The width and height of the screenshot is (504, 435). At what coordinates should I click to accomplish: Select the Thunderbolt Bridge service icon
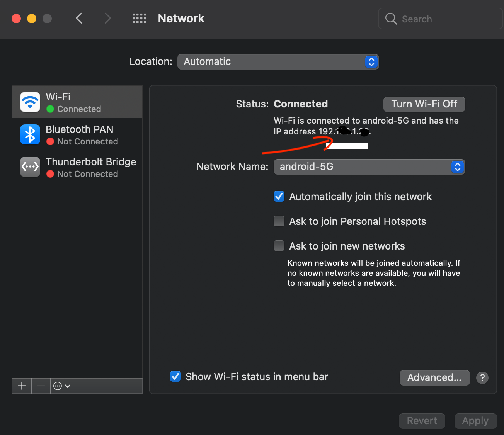pos(30,167)
